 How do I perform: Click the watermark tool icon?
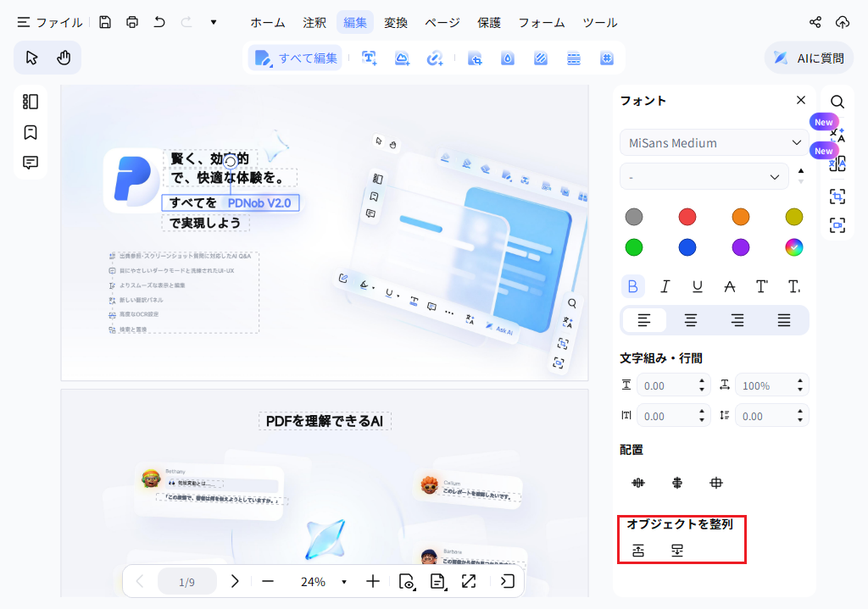pos(508,58)
